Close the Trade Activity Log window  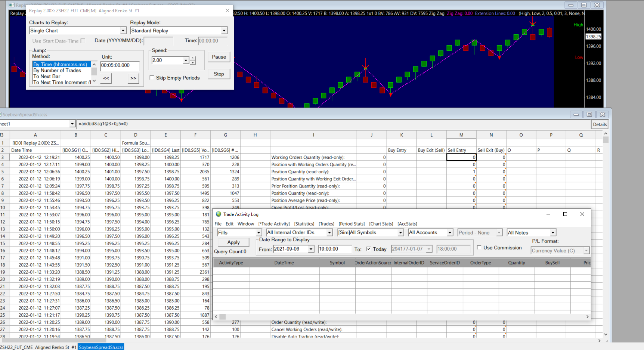coord(582,214)
